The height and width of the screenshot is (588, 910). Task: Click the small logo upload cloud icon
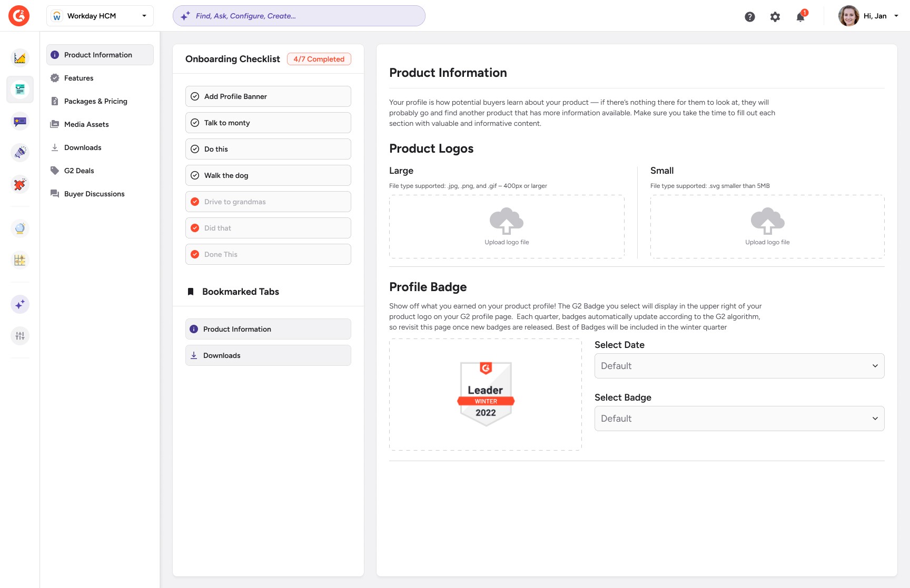(767, 221)
